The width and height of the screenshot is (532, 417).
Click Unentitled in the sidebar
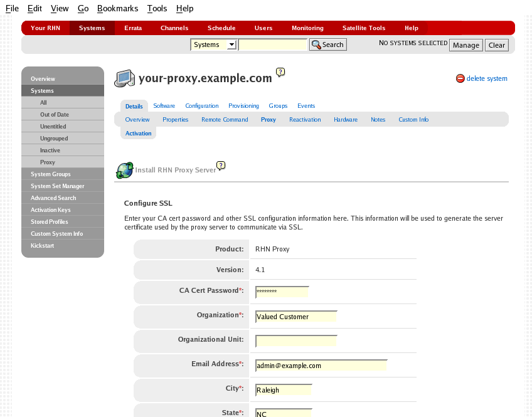pos(63,127)
